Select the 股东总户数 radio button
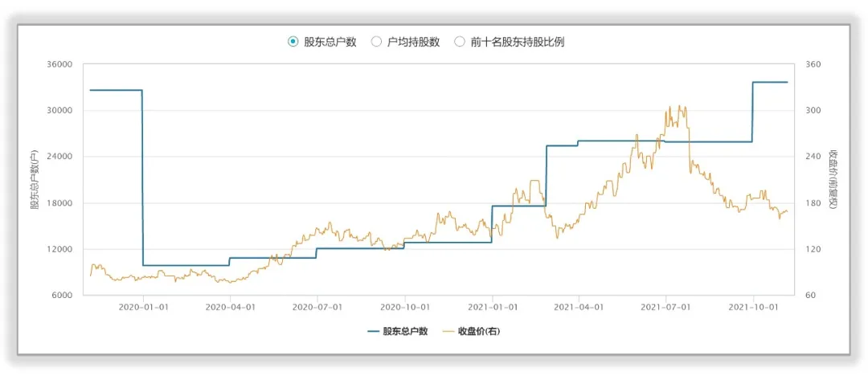Screen dimensions: 868x380 (x=293, y=42)
